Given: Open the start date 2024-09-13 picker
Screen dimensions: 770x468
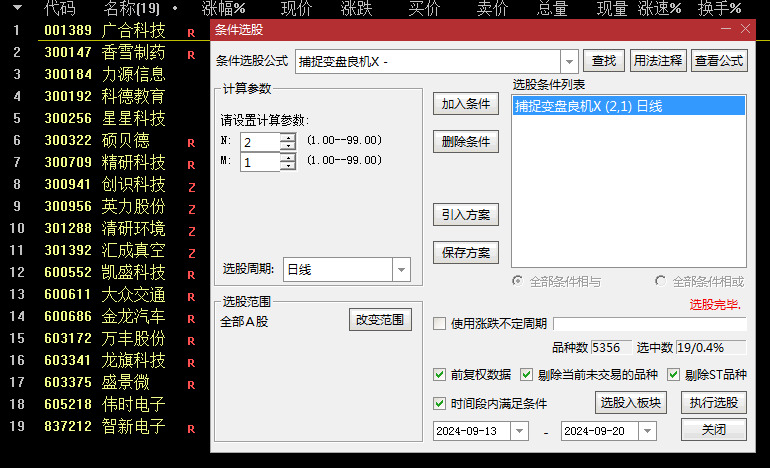Looking at the screenshot, I should [520, 431].
